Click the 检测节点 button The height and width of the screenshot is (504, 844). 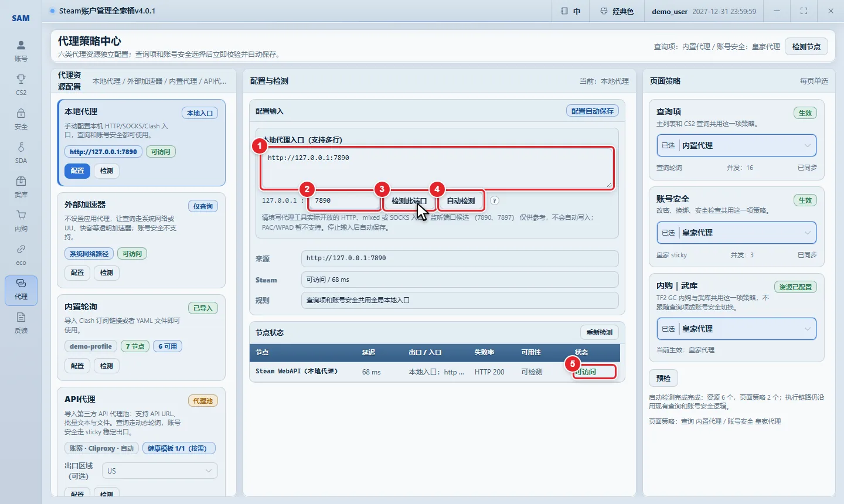806,47
